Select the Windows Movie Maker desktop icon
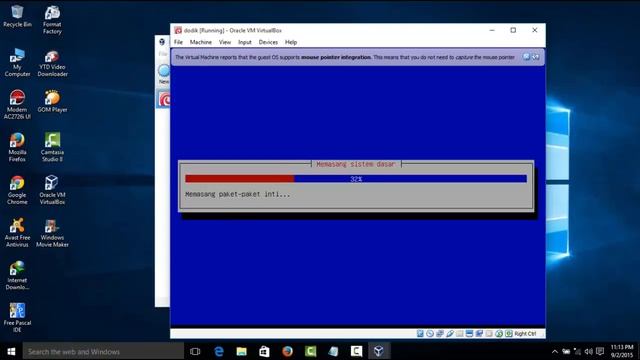Viewport: 640px width, 360px height. (52, 233)
